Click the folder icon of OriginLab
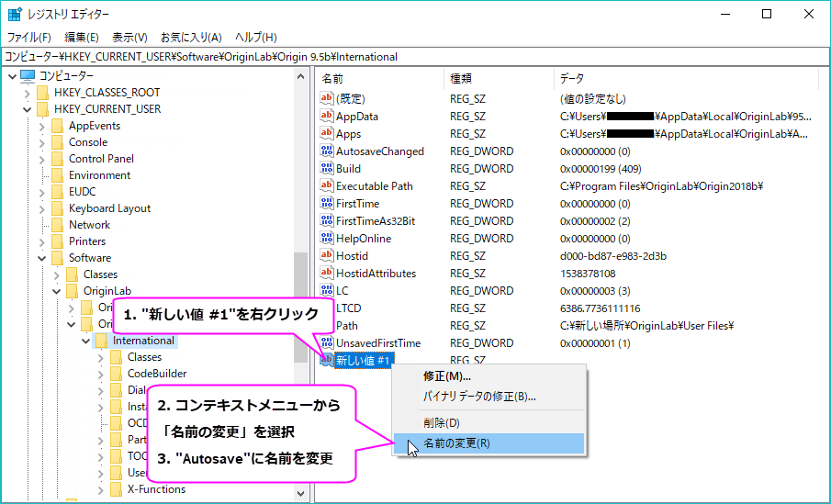 click(72, 291)
